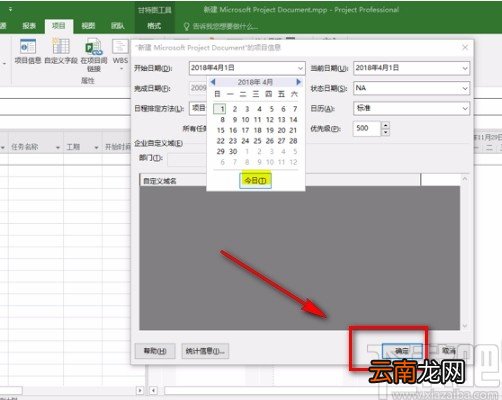The width and height of the screenshot is (502, 400).
Task: Click the 统计信息 Statistics button
Action: 205,351
